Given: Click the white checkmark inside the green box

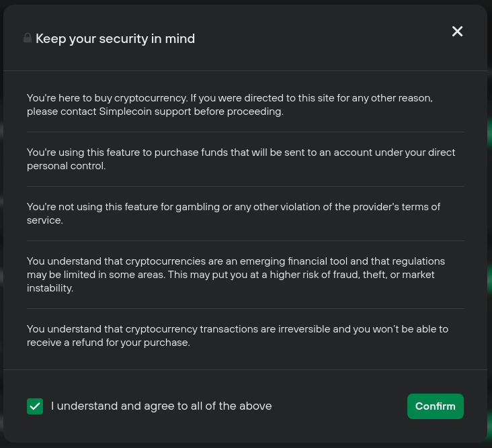Looking at the screenshot, I should tap(35, 406).
